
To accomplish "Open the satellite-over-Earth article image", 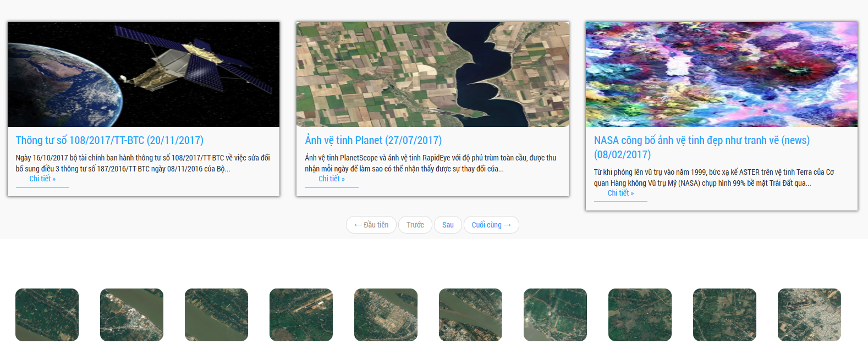I will click(144, 74).
